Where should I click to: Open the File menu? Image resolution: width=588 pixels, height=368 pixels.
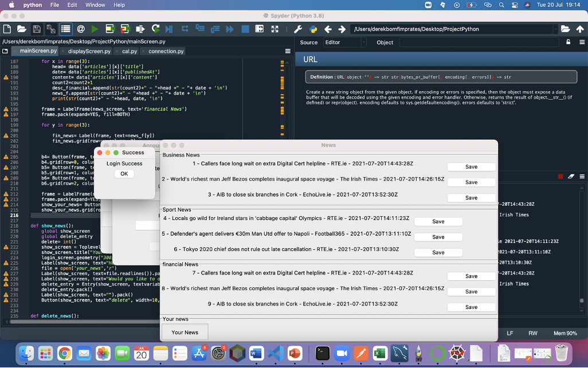click(x=54, y=5)
